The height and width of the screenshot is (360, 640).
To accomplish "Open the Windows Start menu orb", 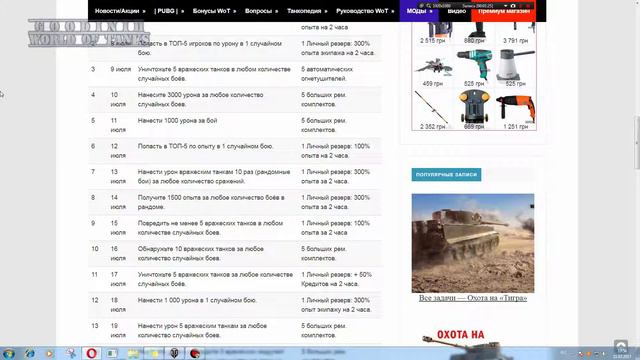I will [x=9, y=353].
